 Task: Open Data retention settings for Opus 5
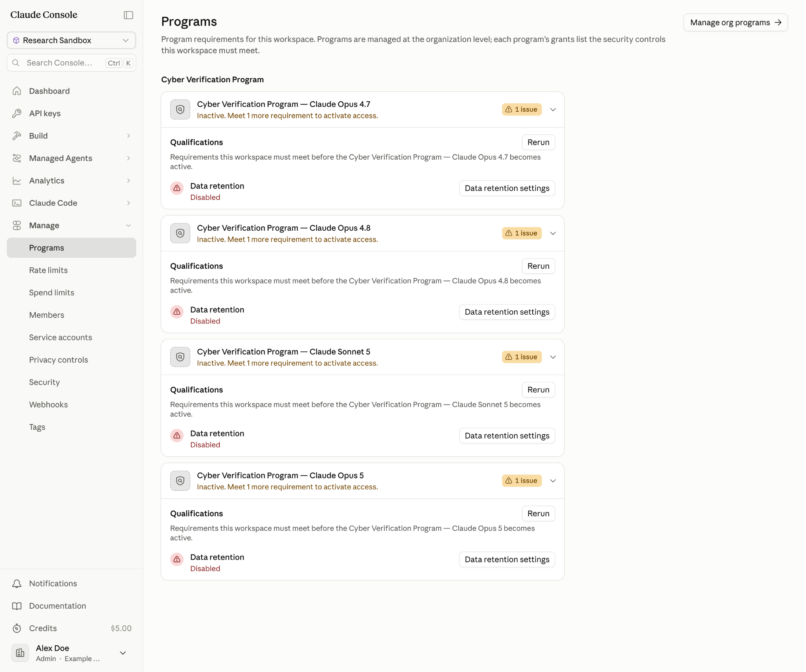pos(507,559)
